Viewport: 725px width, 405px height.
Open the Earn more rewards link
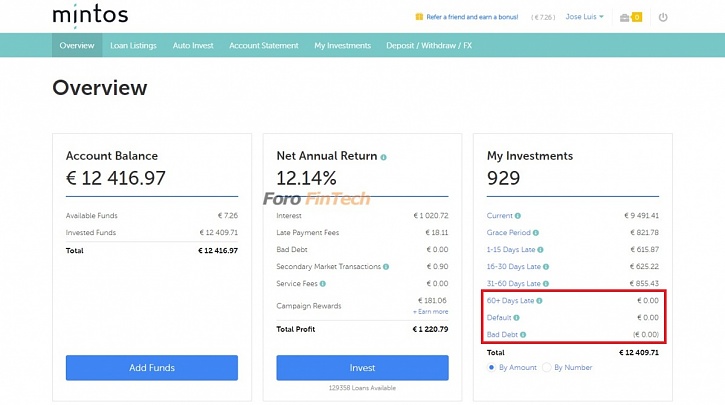pos(430,312)
